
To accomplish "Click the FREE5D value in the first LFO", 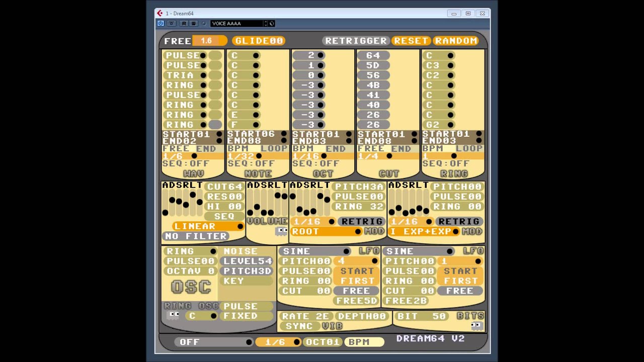I will coord(356,301).
